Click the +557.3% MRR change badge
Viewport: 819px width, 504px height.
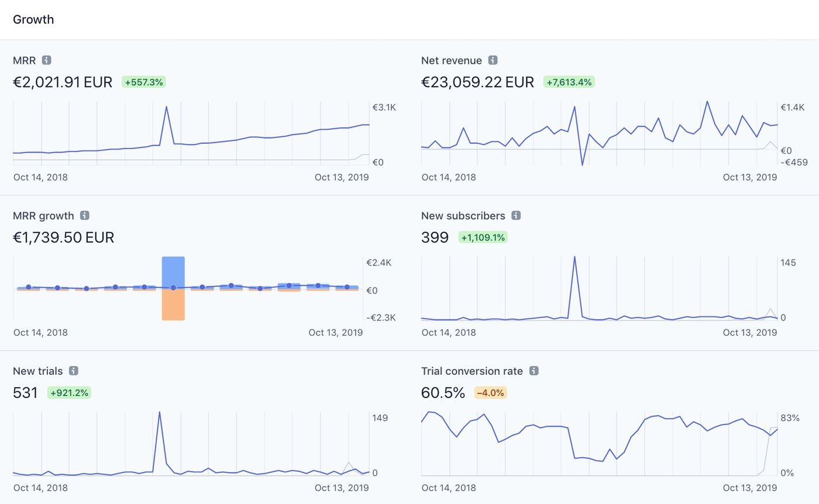pyautogui.click(x=144, y=82)
